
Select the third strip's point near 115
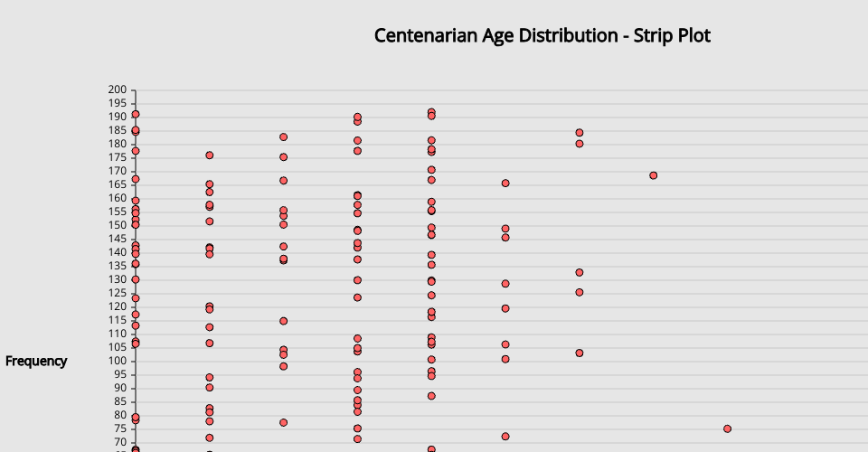tap(283, 321)
